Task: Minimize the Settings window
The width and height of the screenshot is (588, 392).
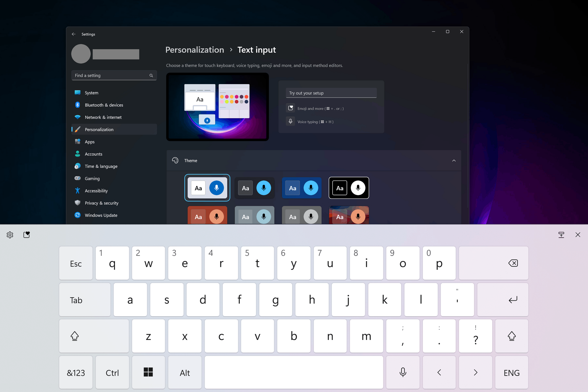Action: click(433, 31)
